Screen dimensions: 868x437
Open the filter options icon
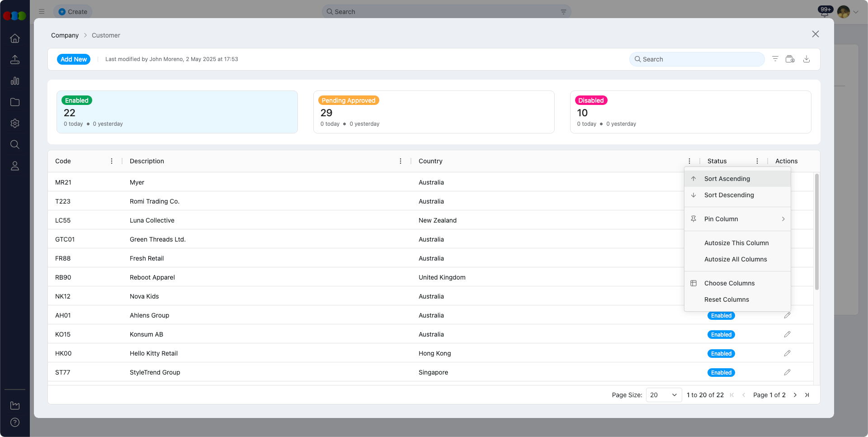[775, 59]
